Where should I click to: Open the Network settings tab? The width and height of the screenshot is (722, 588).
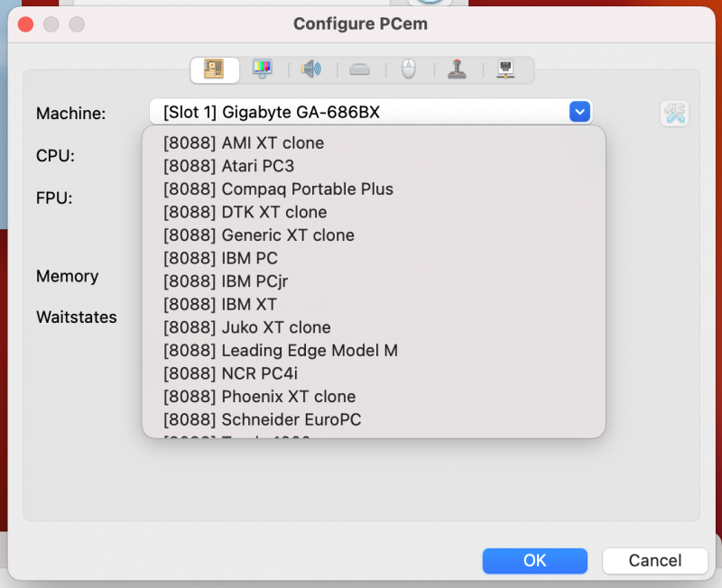505,70
